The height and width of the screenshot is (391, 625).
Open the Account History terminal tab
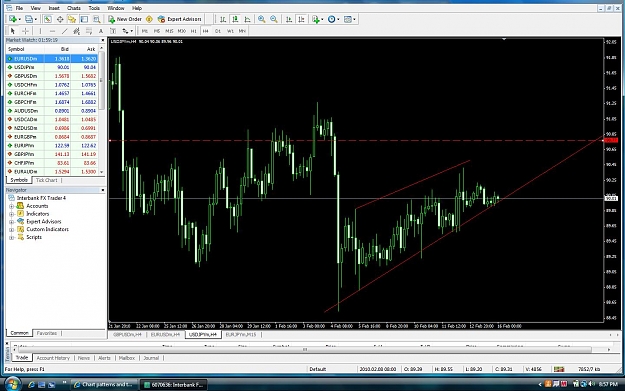[53, 358]
